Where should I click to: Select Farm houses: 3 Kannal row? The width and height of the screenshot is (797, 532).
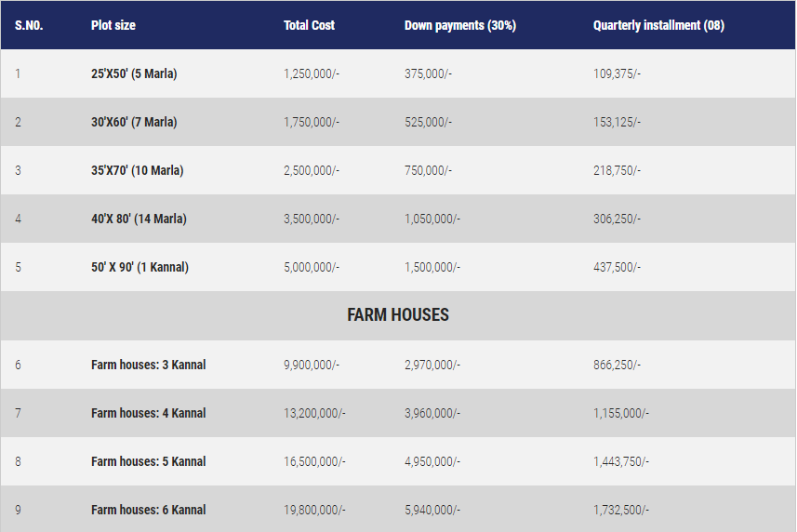point(148,365)
